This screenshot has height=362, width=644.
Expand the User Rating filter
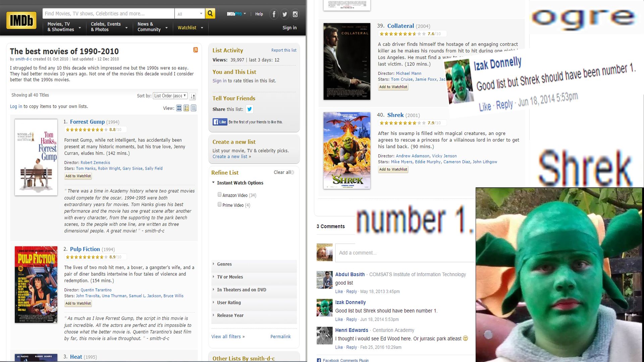click(x=254, y=302)
